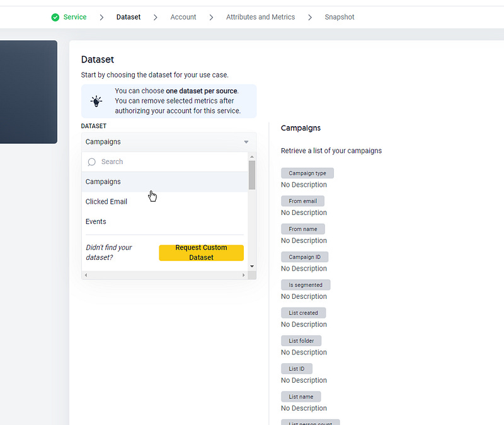Click the search magnifier icon
The image size is (504, 425).
click(91, 162)
